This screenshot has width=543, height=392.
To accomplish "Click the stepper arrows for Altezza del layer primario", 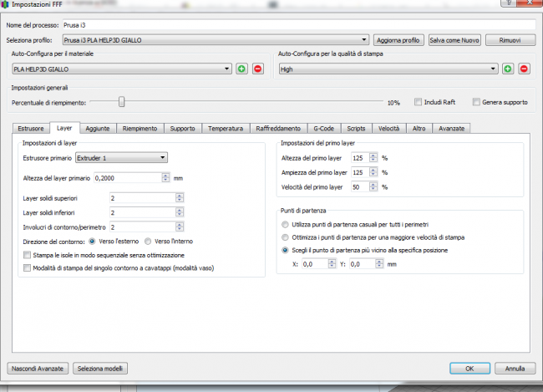I will click(165, 178).
